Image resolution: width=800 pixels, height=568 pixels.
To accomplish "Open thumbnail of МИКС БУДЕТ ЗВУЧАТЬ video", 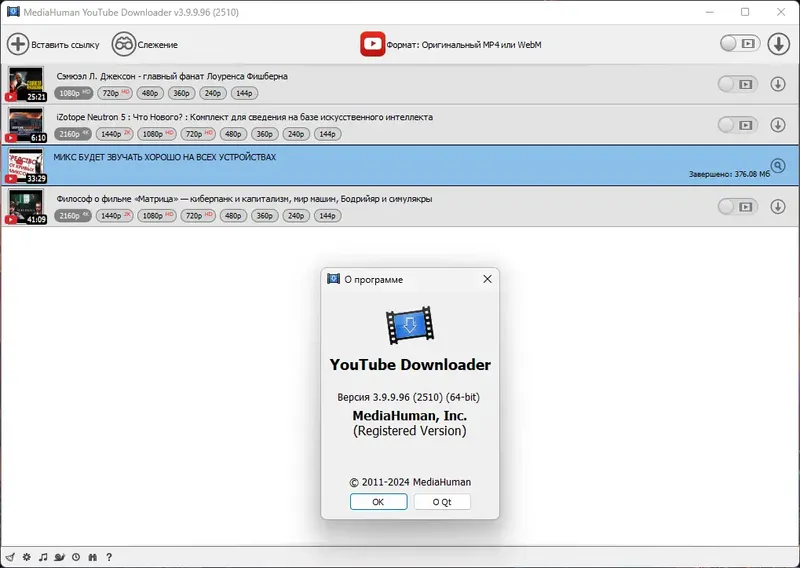I will pyautogui.click(x=26, y=165).
